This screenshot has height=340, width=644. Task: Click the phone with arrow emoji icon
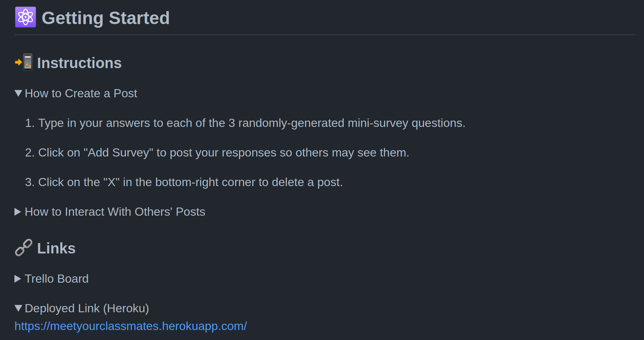[24, 62]
